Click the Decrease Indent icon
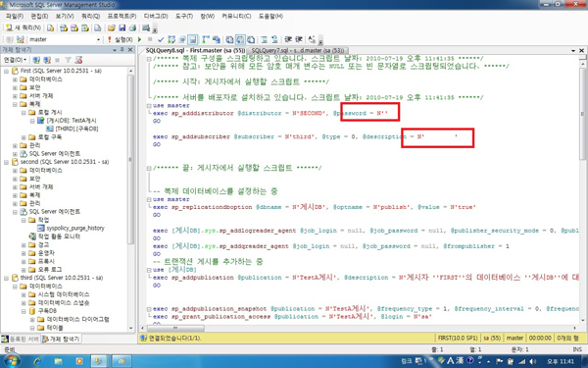The width and height of the screenshot is (588, 368). point(288,39)
